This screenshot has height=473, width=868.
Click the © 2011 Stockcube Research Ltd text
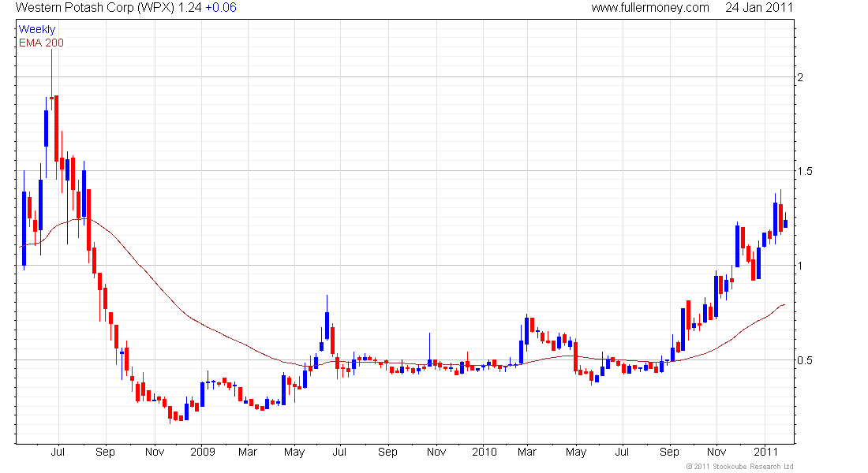click(x=739, y=467)
